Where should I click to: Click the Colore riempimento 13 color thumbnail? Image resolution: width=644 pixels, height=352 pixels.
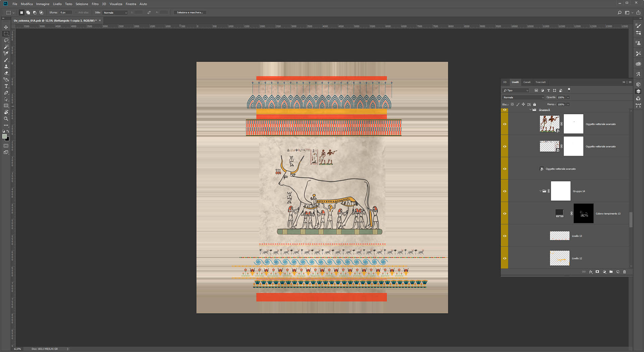(559, 214)
